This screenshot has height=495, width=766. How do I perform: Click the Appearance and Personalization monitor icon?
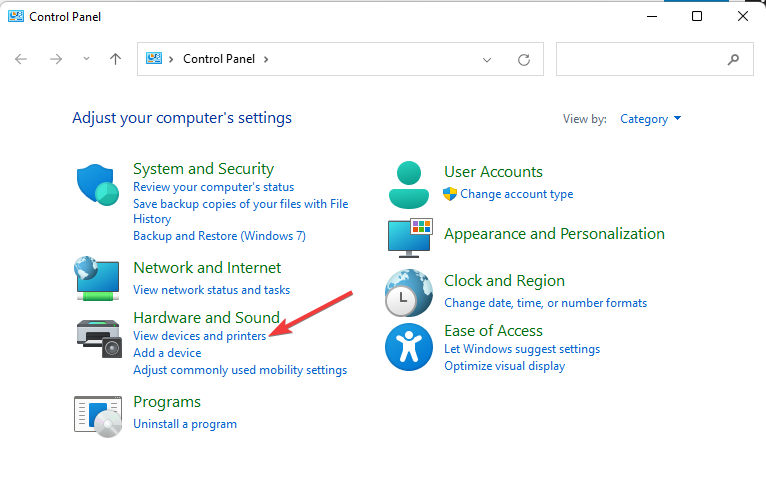(408, 236)
